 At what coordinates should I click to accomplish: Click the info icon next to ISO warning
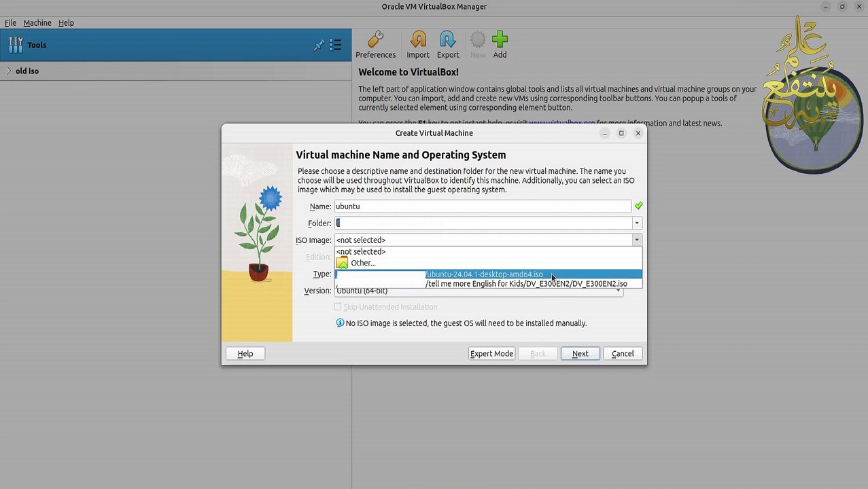click(340, 323)
